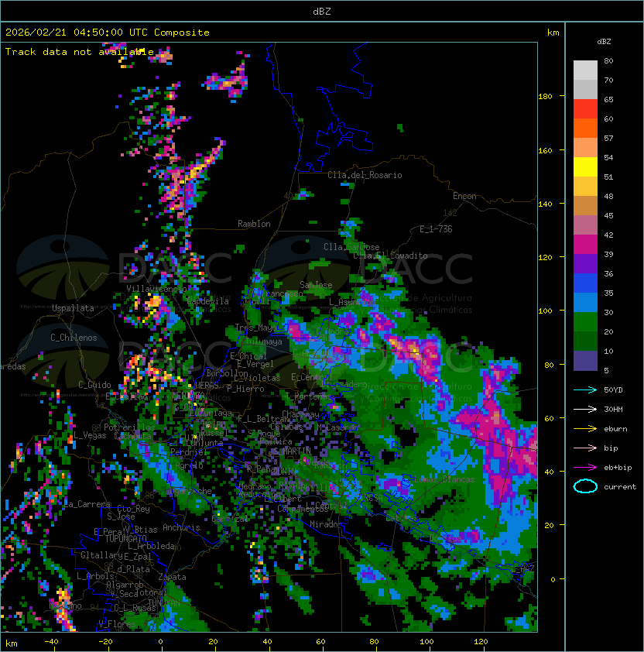Pick the bright green swatch in dBZ scale
This screenshot has height=652, width=644.
click(x=585, y=322)
